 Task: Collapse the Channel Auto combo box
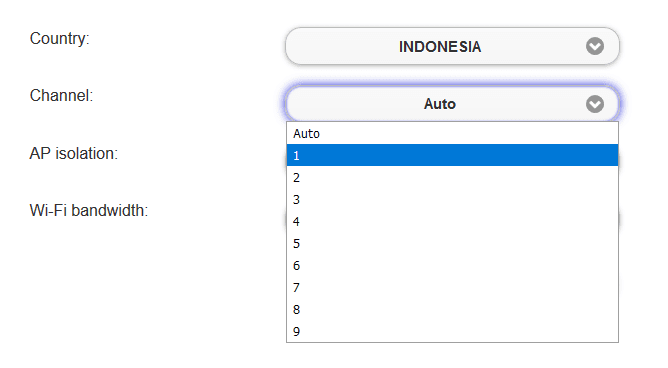pos(452,104)
